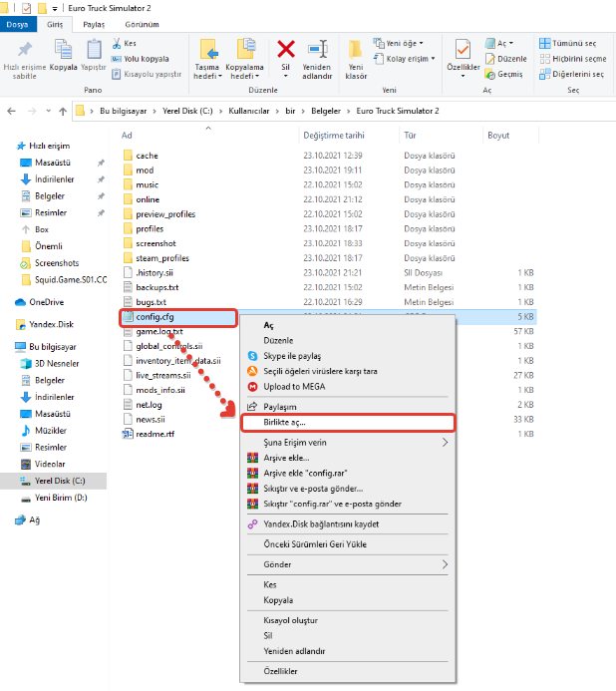Click Kısayolu yapıştır in the ribbon
The height and width of the screenshot is (691, 616).
click(x=147, y=74)
